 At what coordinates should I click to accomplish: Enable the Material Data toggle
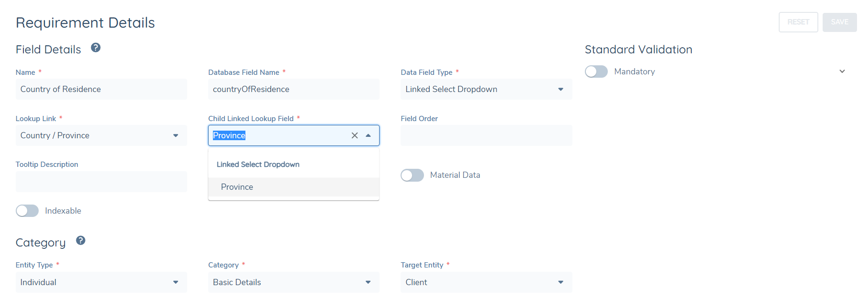(x=412, y=175)
